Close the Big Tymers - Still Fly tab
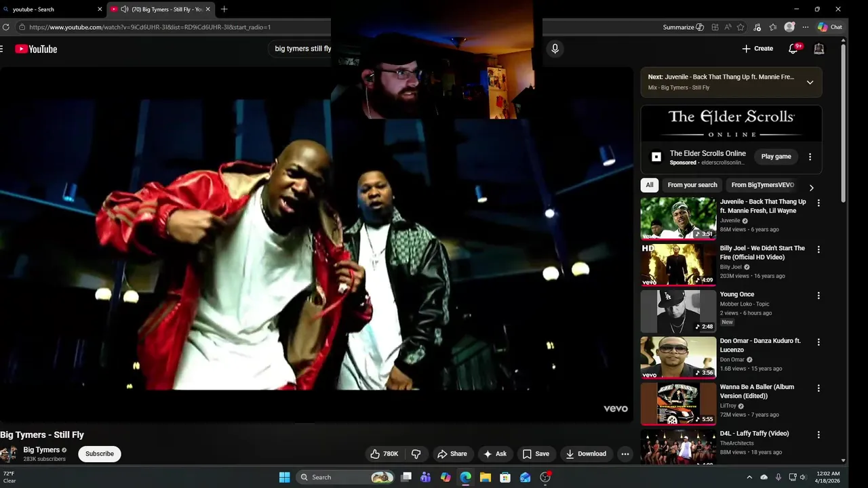The height and width of the screenshot is (488, 868). pyautogui.click(x=208, y=9)
